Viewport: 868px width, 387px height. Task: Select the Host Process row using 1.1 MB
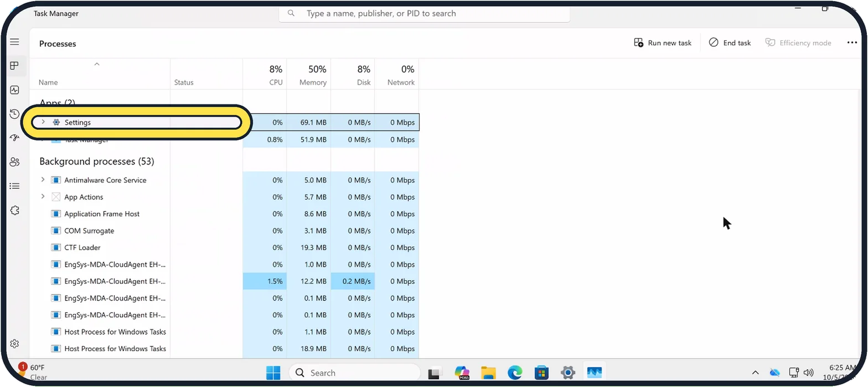click(x=224, y=332)
